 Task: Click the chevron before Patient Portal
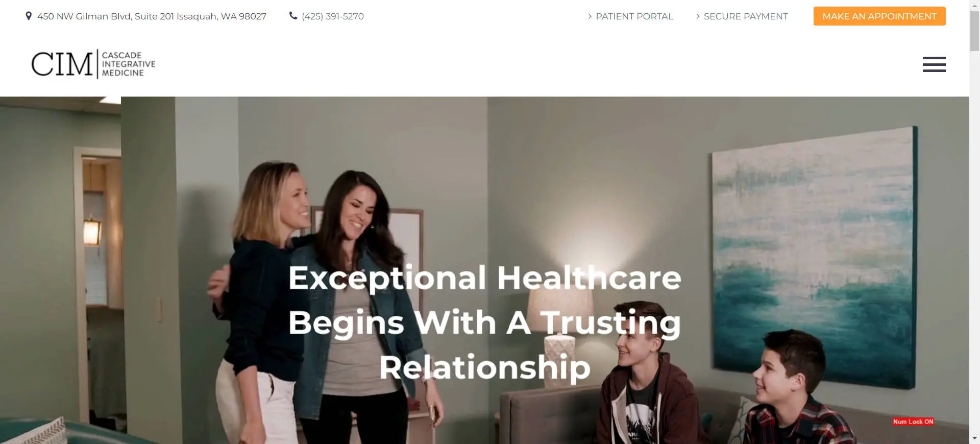pos(590,16)
